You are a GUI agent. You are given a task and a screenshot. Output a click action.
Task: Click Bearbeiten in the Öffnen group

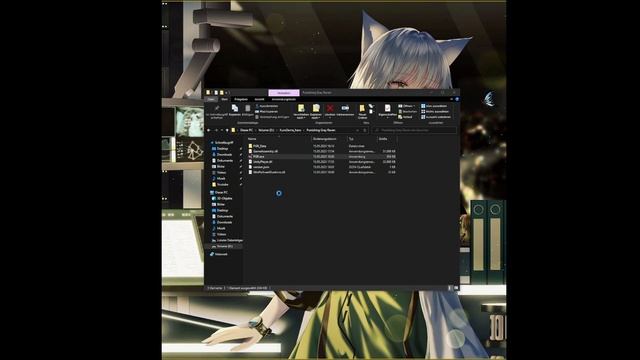pyautogui.click(x=407, y=111)
